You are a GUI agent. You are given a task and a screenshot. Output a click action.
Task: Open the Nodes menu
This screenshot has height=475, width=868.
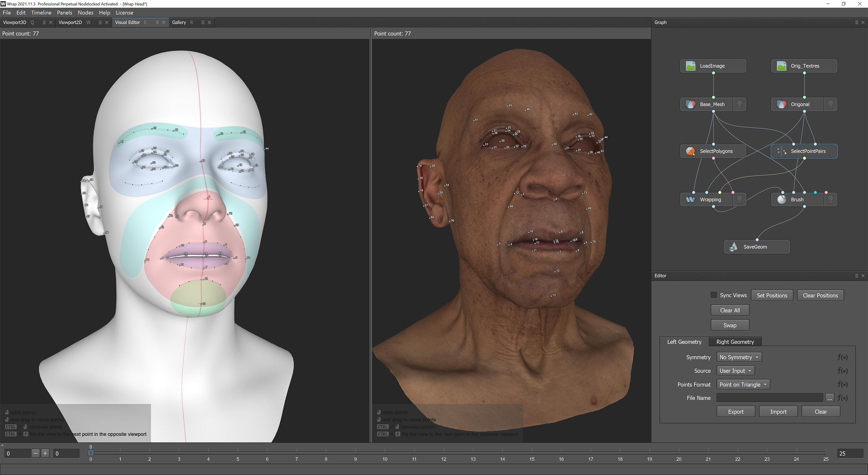point(85,13)
